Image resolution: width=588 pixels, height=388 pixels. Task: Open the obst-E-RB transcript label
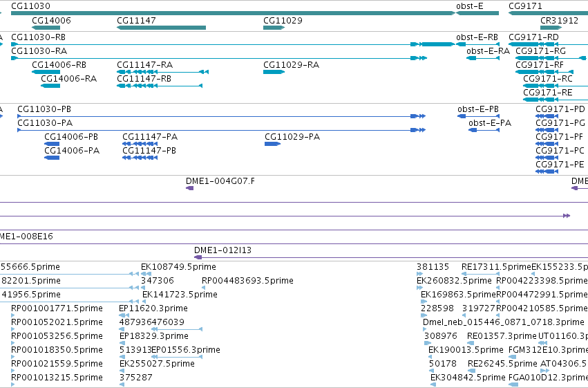pyautogui.click(x=477, y=37)
